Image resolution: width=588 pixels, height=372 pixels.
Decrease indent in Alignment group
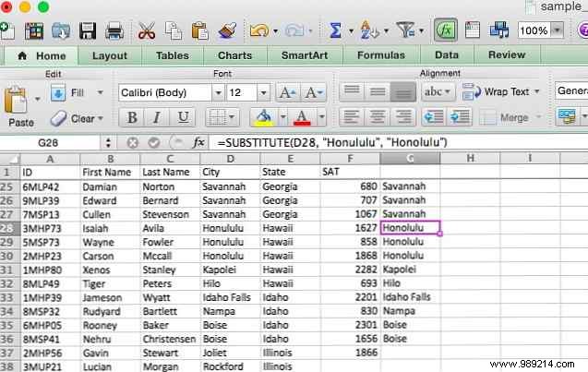[434, 117]
